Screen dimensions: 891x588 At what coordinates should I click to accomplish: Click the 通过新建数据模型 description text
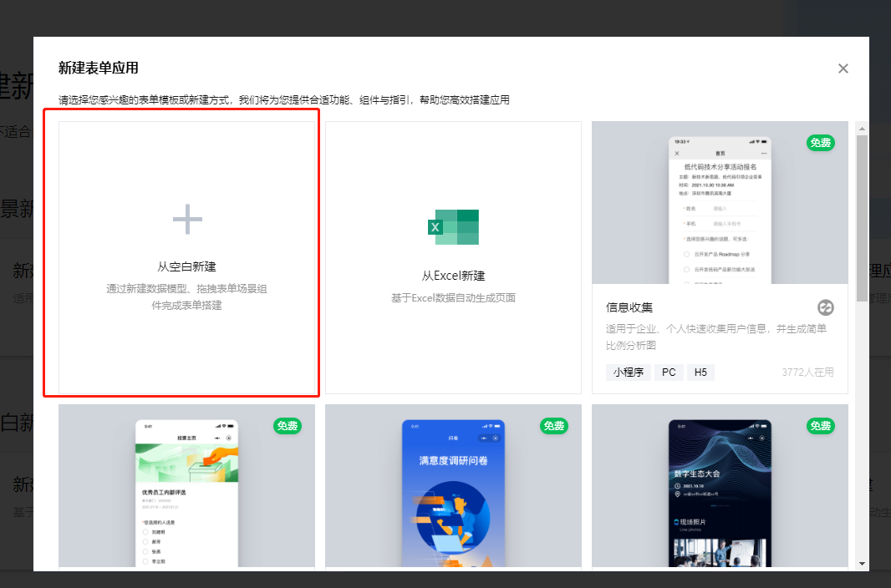pos(187,297)
